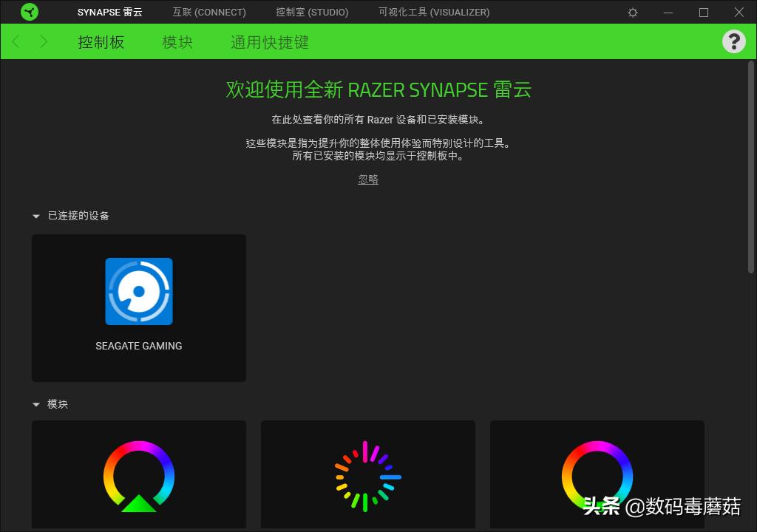This screenshot has width=757, height=532.
Task: Open the 控制室 (STUDIO) tab
Action: point(311,12)
